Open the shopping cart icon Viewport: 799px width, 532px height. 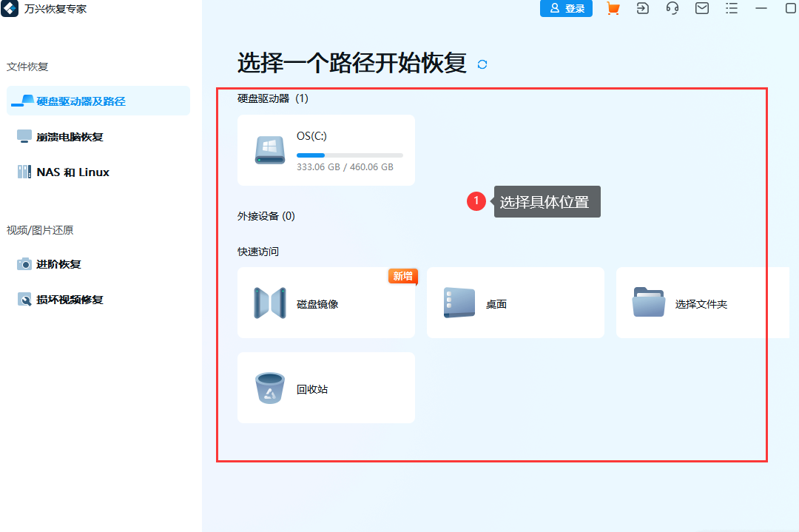[613, 9]
